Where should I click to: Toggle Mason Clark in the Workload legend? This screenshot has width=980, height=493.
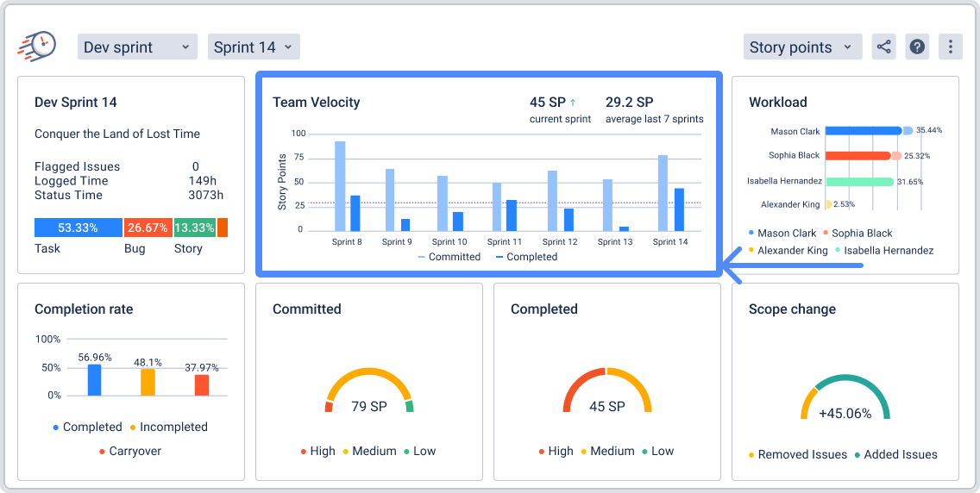point(782,234)
